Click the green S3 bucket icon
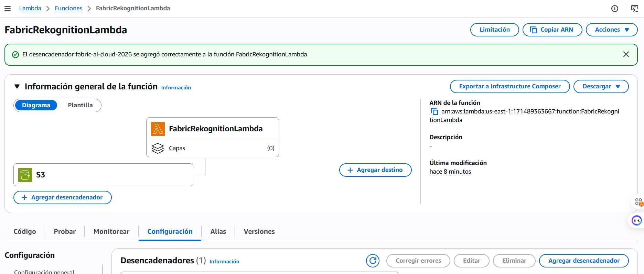This screenshot has height=274, width=644. 25,175
